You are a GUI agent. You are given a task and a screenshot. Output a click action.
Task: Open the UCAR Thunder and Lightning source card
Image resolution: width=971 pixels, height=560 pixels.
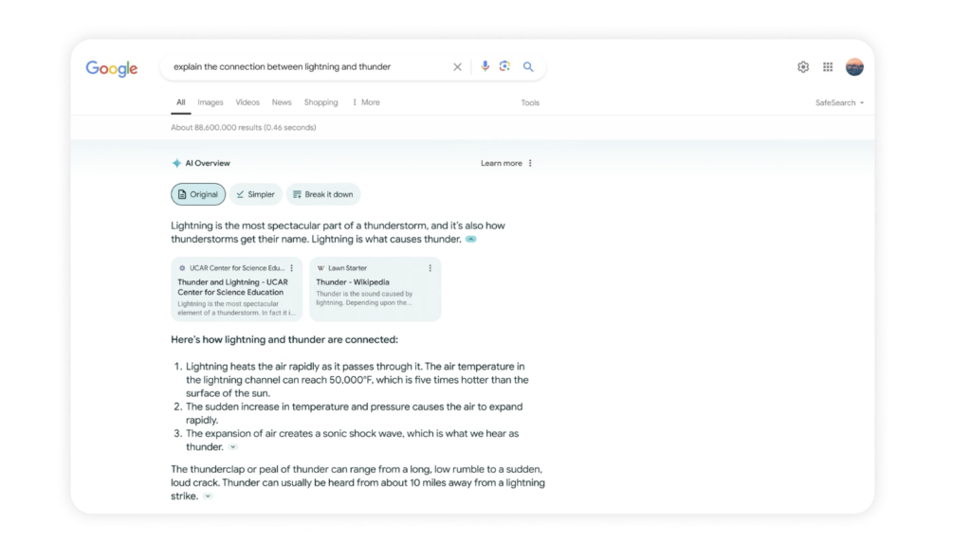pyautogui.click(x=236, y=289)
